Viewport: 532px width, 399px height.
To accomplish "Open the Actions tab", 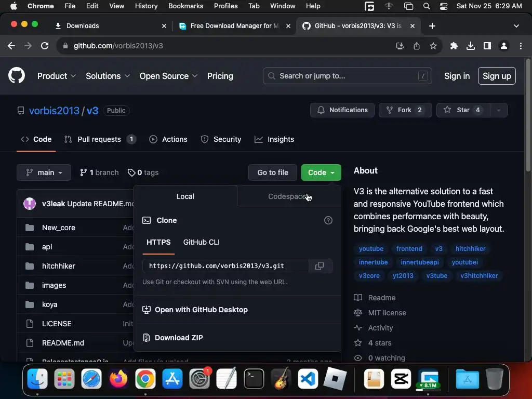I will (168, 139).
